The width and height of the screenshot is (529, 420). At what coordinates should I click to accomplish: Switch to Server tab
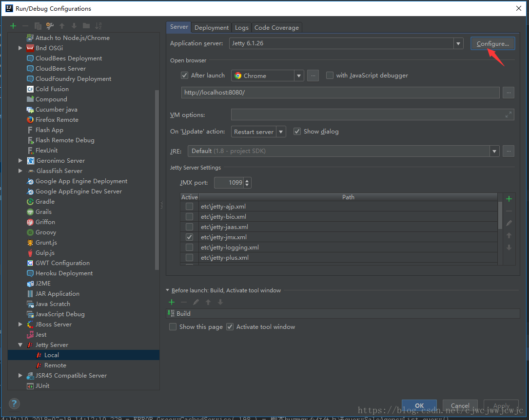click(179, 27)
